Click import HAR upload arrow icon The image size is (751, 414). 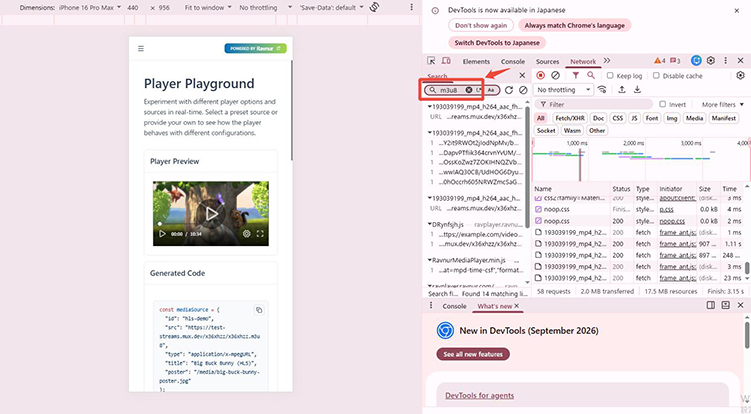pos(622,90)
